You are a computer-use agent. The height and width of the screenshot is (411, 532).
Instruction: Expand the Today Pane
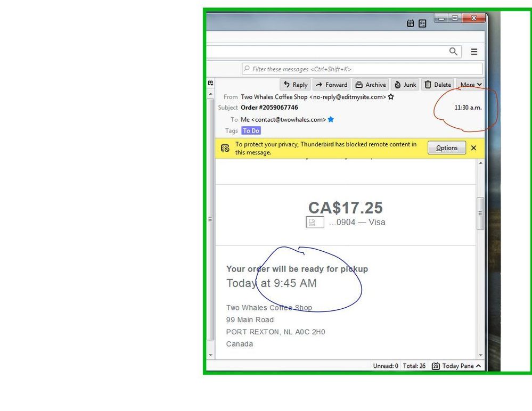[x=457, y=366]
